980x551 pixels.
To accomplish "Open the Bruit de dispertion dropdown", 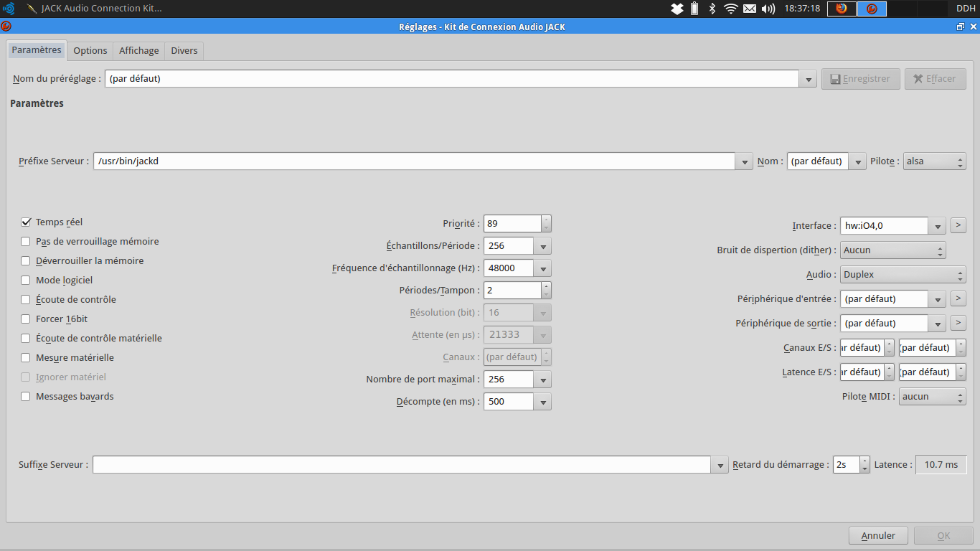I will 893,250.
